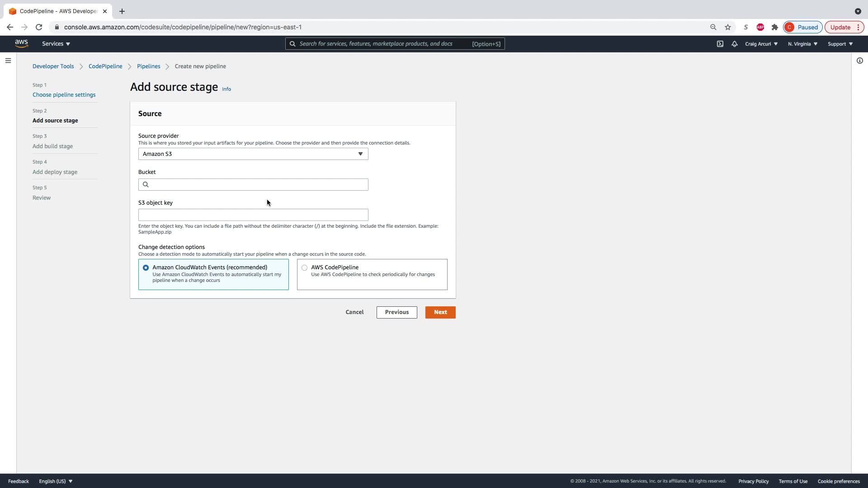Open the info panel icon at right
Image resolution: width=868 pixels, height=488 pixels.
[859, 61]
